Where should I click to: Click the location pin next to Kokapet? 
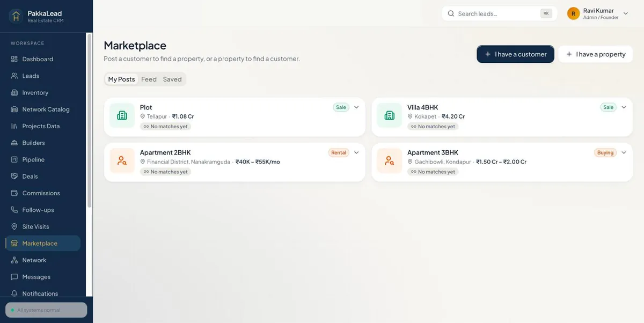pyautogui.click(x=410, y=116)
